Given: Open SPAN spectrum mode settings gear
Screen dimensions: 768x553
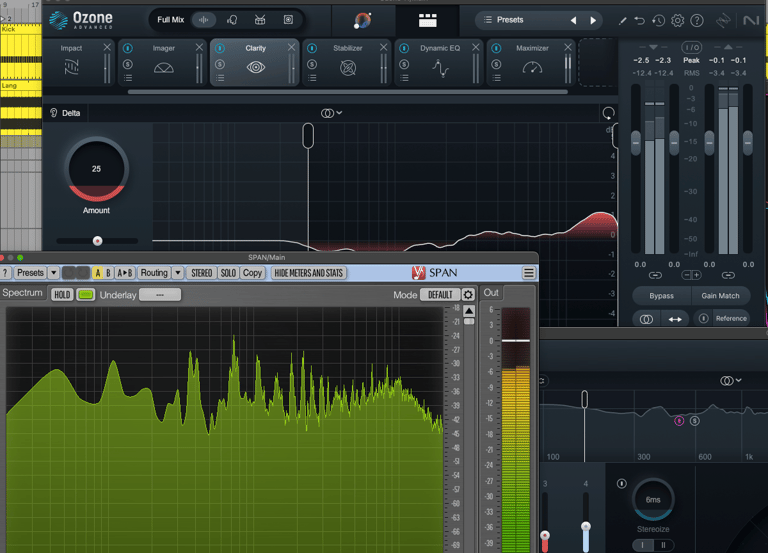Looking at the screenshot, I should pyautogui.click(x=468, y=294).
